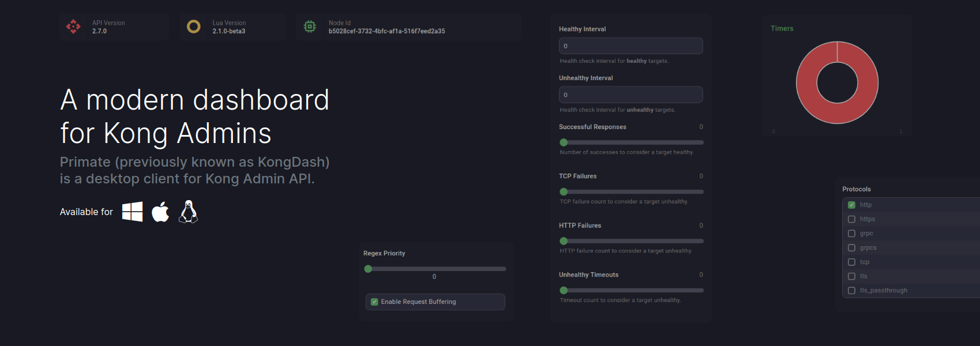Check the grpc protocol checkbox
This screenshot has height=346, width=980.
click(x=851, y=234)
